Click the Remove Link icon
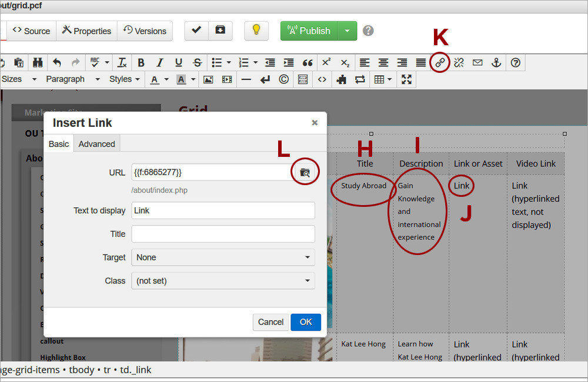 point(459,63)
